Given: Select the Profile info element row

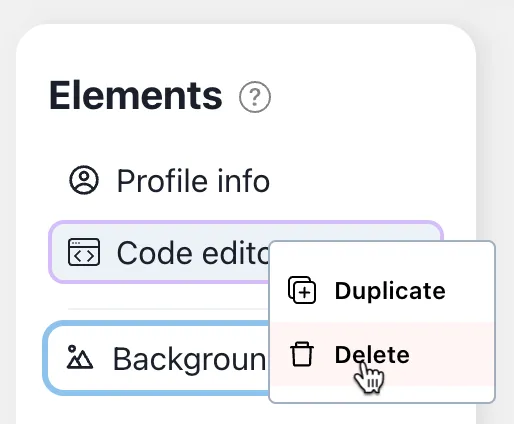Looking at the screenshot, I should (246, 180).
